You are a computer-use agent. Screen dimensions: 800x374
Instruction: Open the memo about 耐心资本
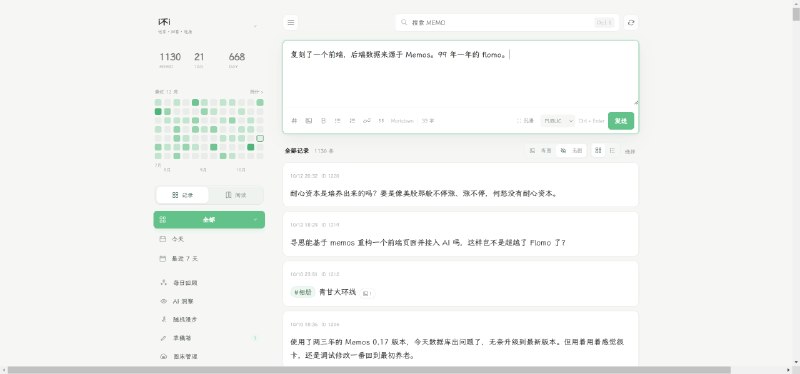[460, 185]
